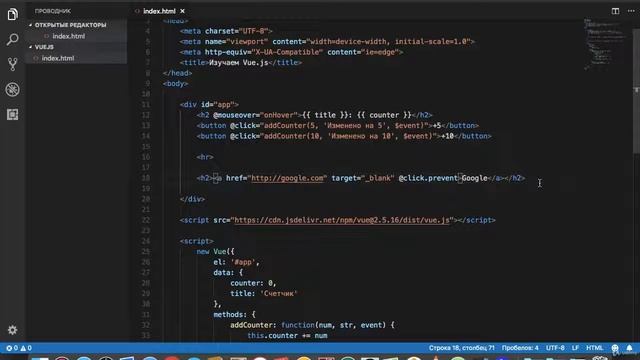Change end-of-line sequence LF
Image resolution: width=640 pixels, height=360 pixels.
575,348
